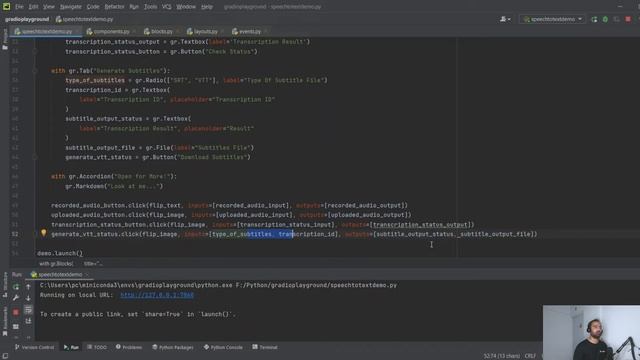The height and width of the screenshot is (360, 640).
Task: Click the green Debug bug icon
Action: tap(605, 19)
